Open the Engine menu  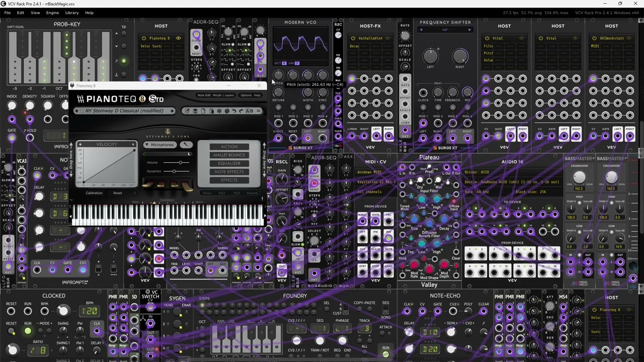[52, 13]
